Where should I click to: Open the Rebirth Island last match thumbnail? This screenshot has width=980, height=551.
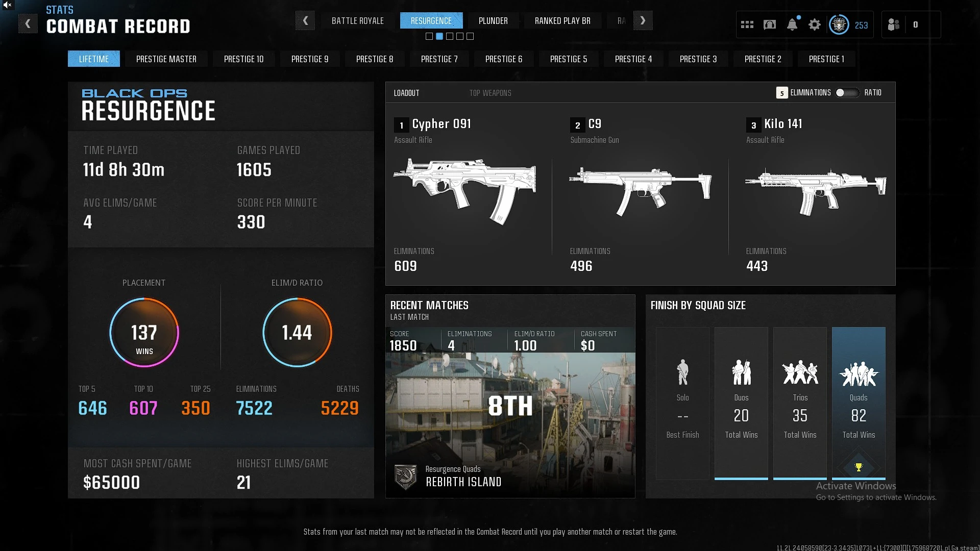coord(510,408)
